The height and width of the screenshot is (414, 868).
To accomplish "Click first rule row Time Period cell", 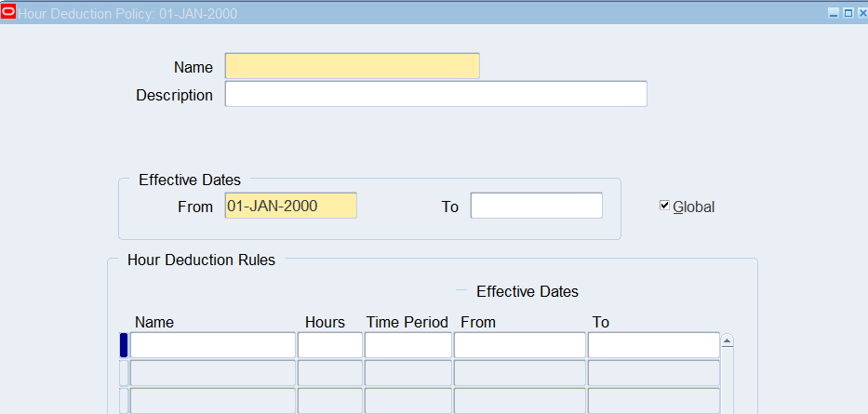I will [407, 345].
